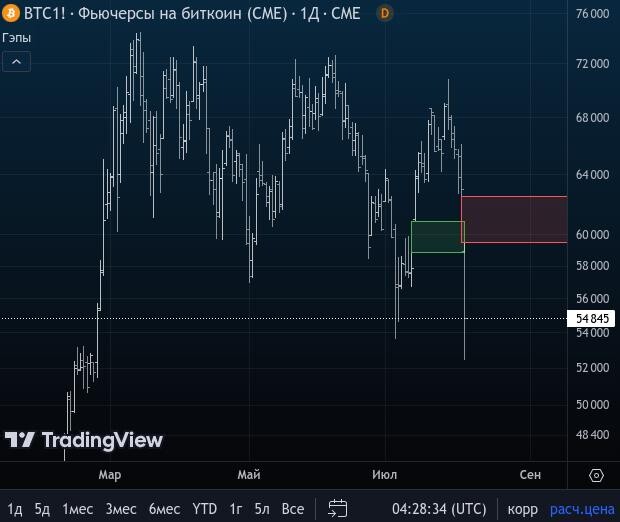Click the current price label 54 845
This screenshot has height=522, width=620.
pyautogui.click(x=591, y=318)
